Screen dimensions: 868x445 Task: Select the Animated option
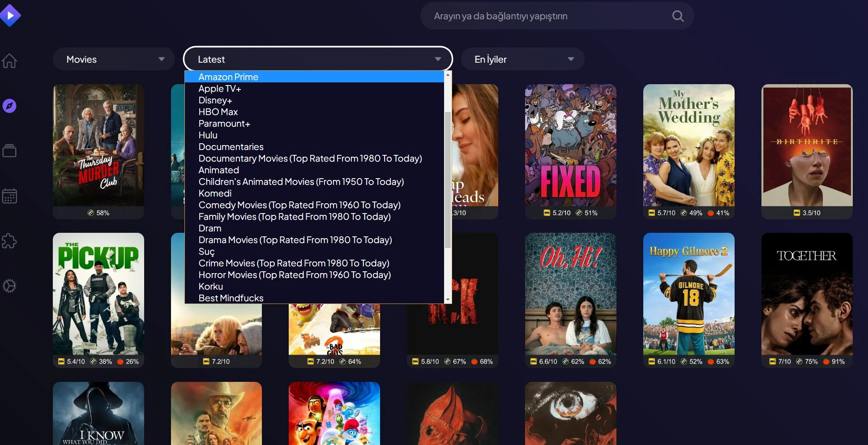pos(314,170)
